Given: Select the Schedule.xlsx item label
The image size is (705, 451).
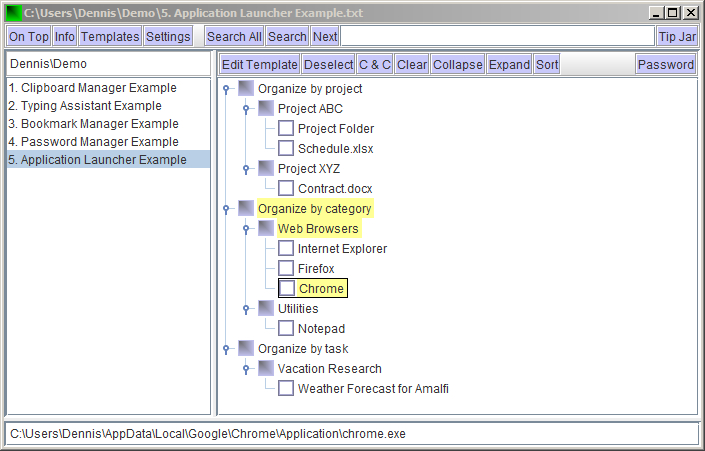Looking at the screenshot, I should pos(335,148).
